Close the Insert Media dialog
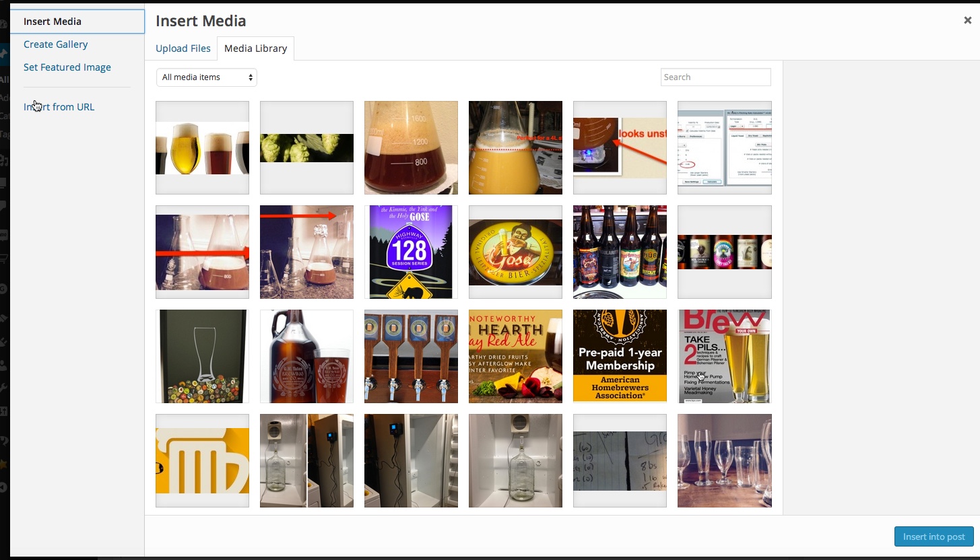The height and width of the screenshot is (560, 980). pos(967,20)
